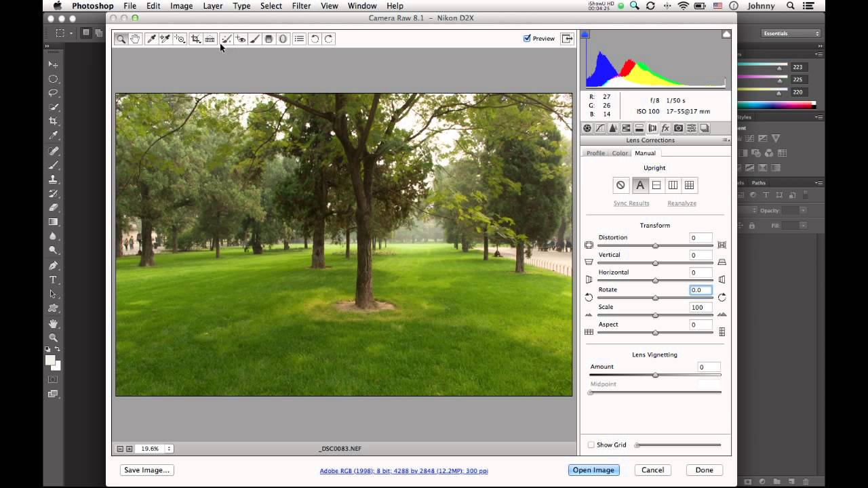Open the Filter menu in the menu bar
This screenshot has width=868, height=488.
(x=301, y=6)
